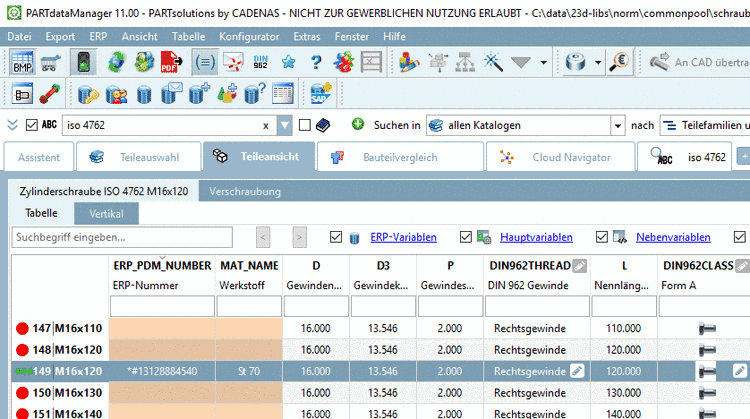Viewport: 750px width, 419px height.
Task: Toggle the ERP-Variablen checkbox
Action: 337,237
